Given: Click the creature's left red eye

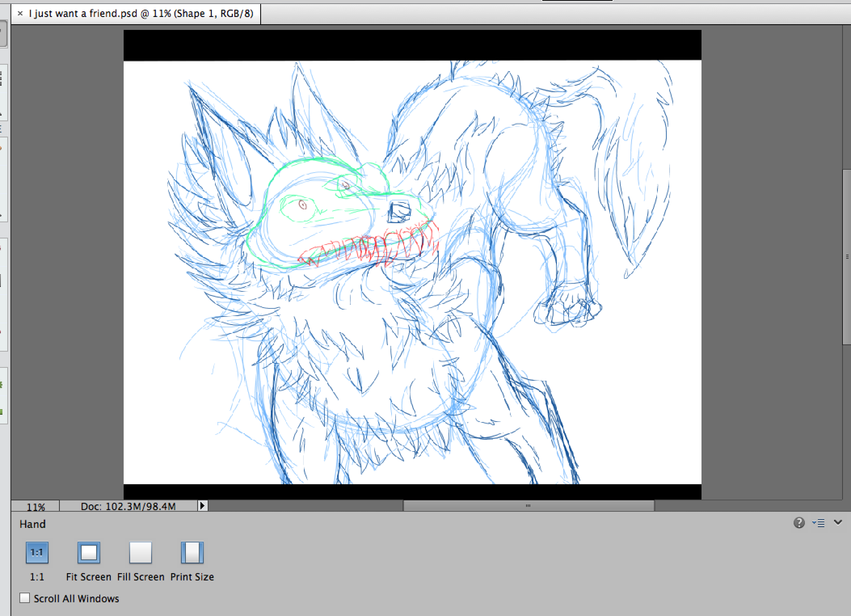Looking at the screenshot, I should tap(303, 205).
